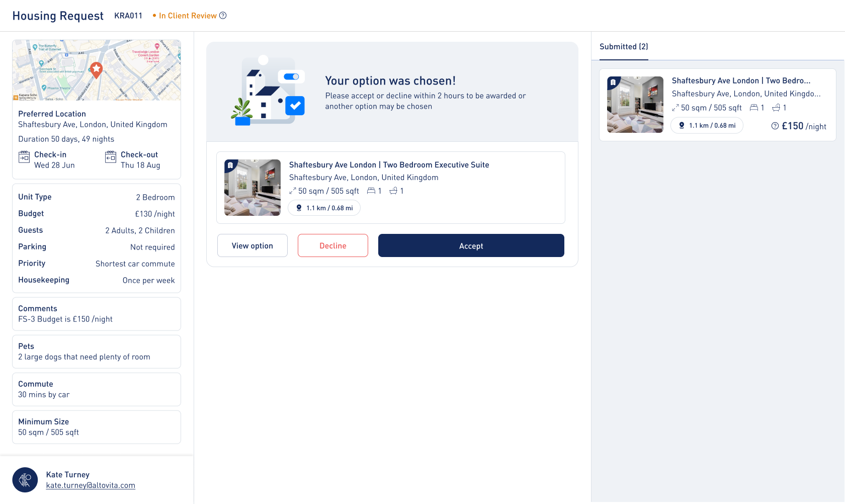Click the Shaftesbury Ave London Two Bedroom Executive Suite title
Image resolution: width=845 pixels, height=504 pixels.
tap(389, 165)
